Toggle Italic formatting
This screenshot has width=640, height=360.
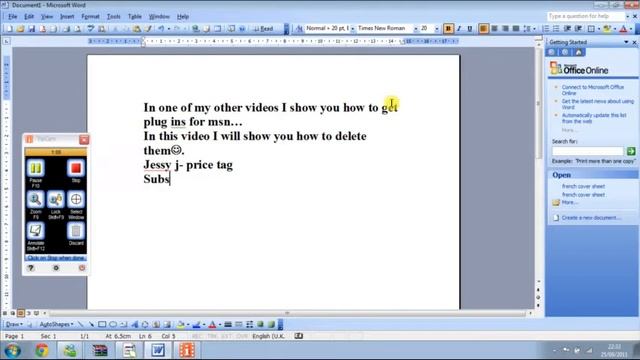pyautogui.click(x=459, y=29)
